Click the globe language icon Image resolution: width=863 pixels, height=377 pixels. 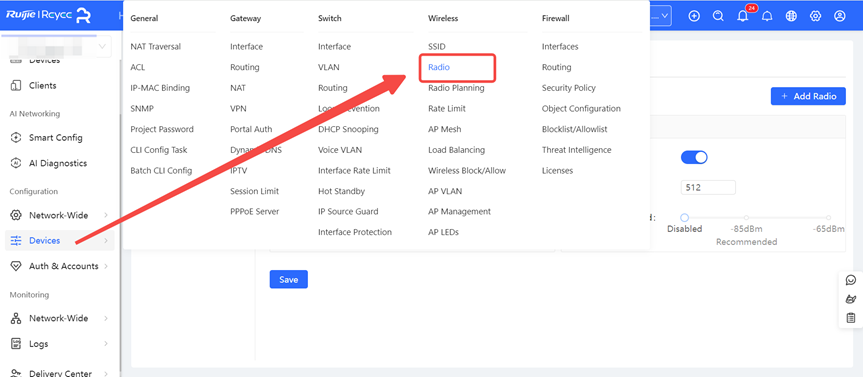pos(791,16)
